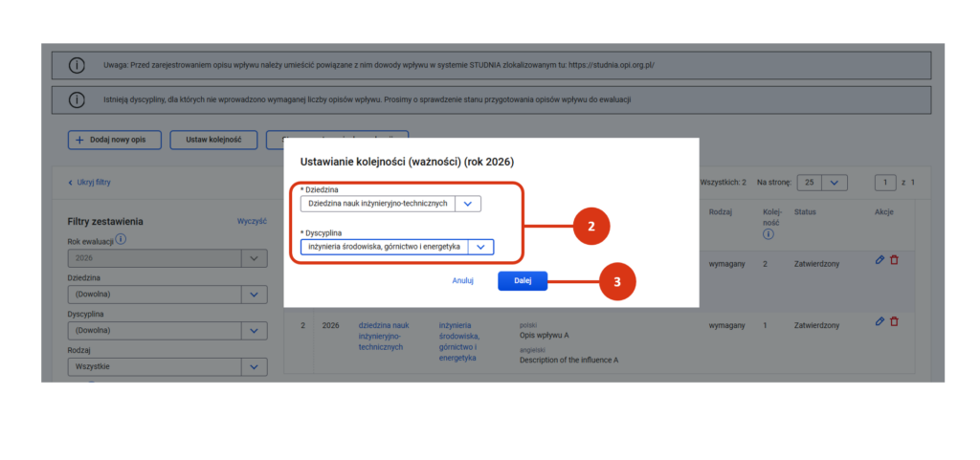Open the Dyscyplina dropdown in the dialog
Viewport: 980px width, 460px height.
480,247
